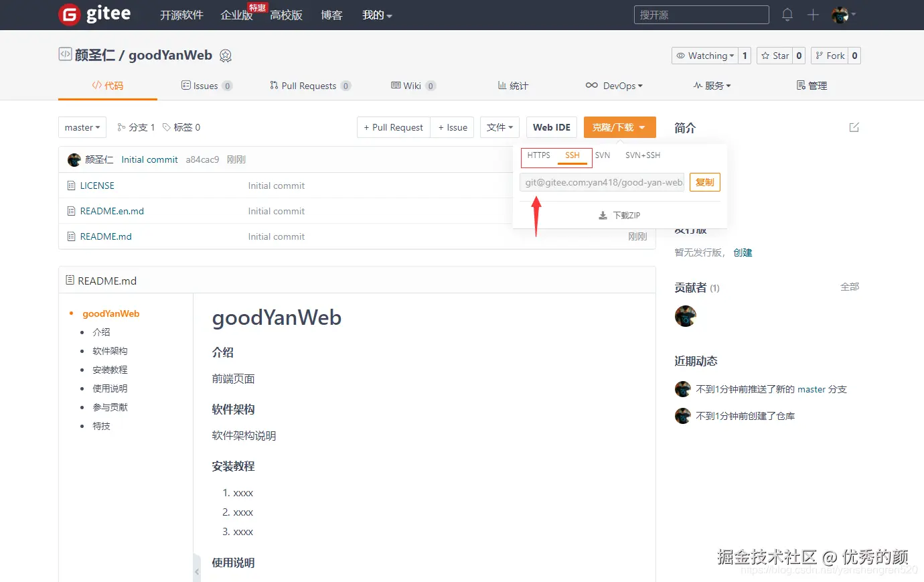Click the repository type code icon before 颜圣仁

click(65, 54)
